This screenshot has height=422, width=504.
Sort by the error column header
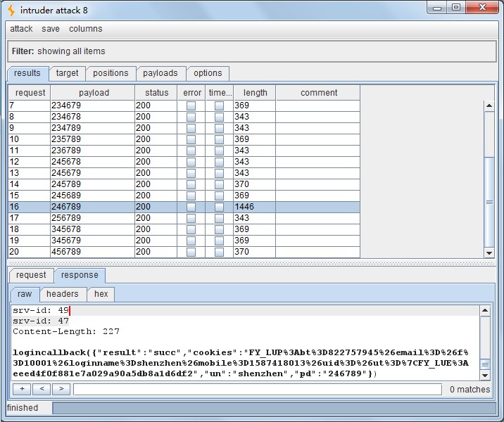[x=191, y=93]
